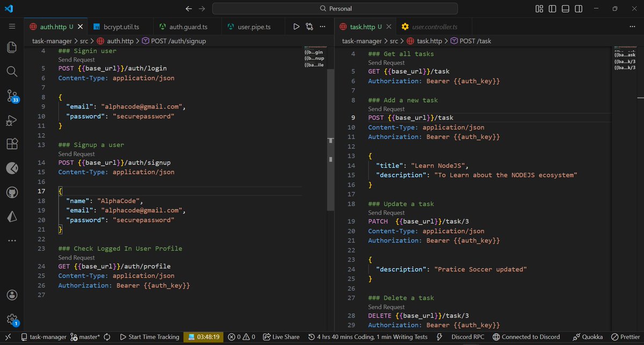Viewport: 644px width, 345px height.
Task: Open the Source Control panel showing 33 changes
Action: 12,96
